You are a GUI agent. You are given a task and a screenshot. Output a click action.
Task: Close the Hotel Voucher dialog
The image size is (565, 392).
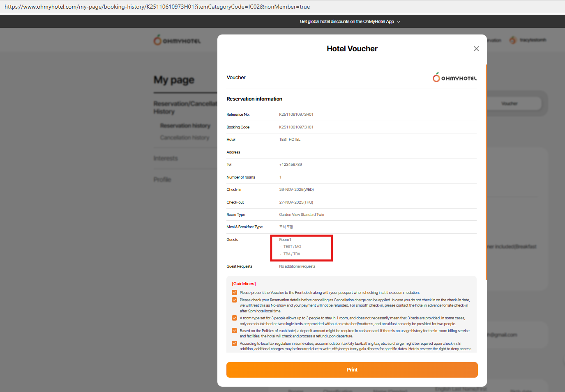[x=476, y=49]
